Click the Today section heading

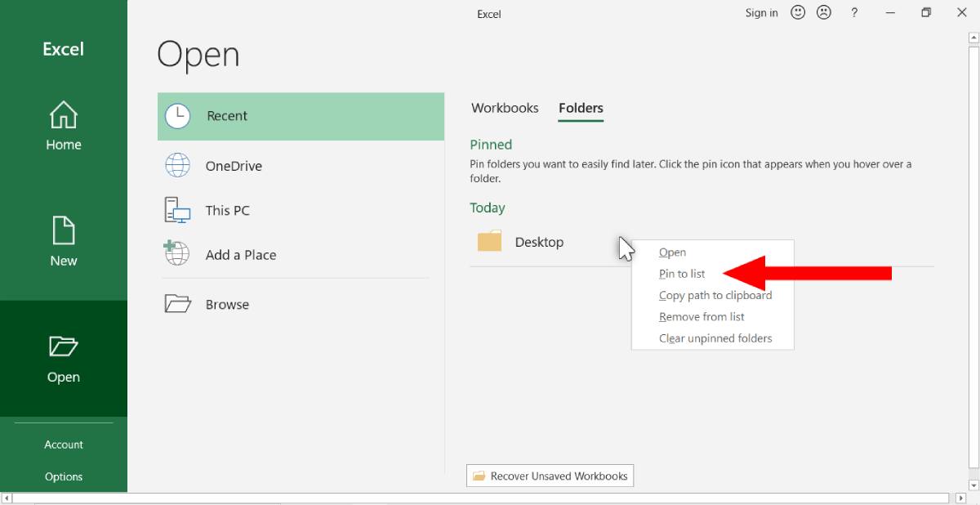488,208
